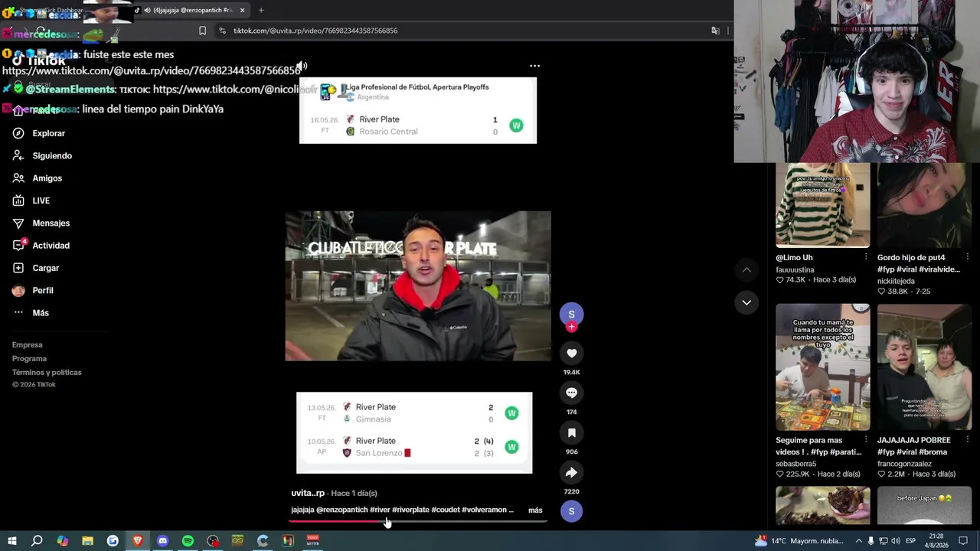The image size is (980, 551).
Task: Play the 'JAJAJAJAJ POBREE' video thumbnail
Action: (924, 367)
